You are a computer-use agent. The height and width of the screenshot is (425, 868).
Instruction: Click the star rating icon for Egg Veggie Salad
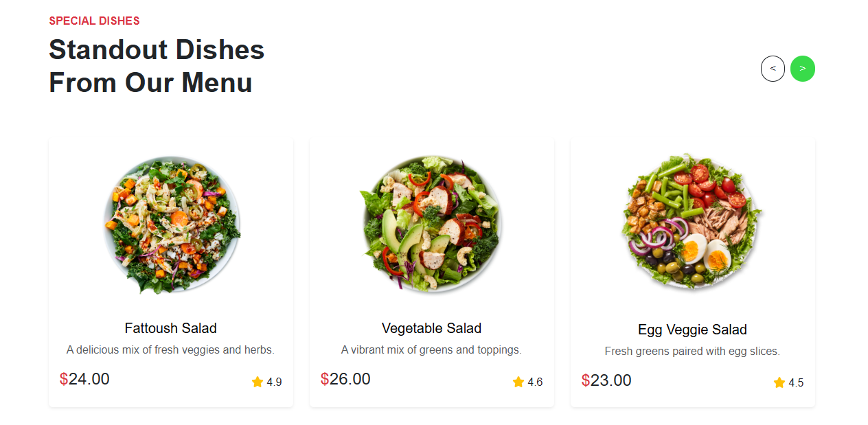tap(779, 382)
